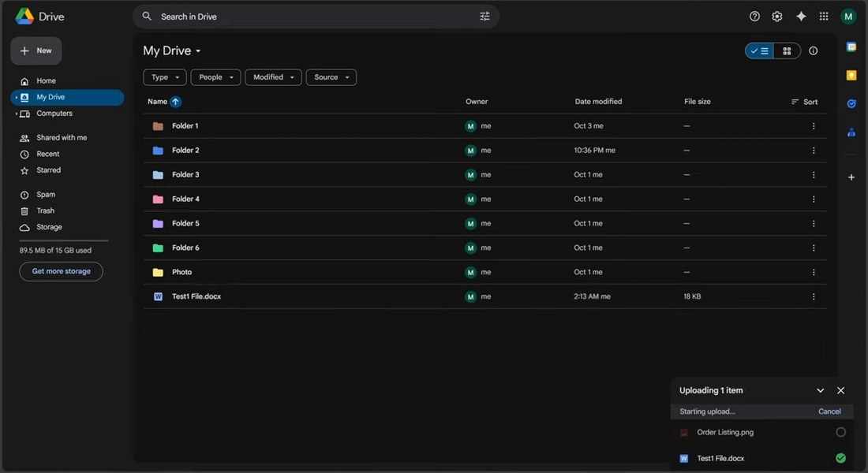Open the Settings gear icon
The height and width of the screenshot is (473, 868).
777,17
